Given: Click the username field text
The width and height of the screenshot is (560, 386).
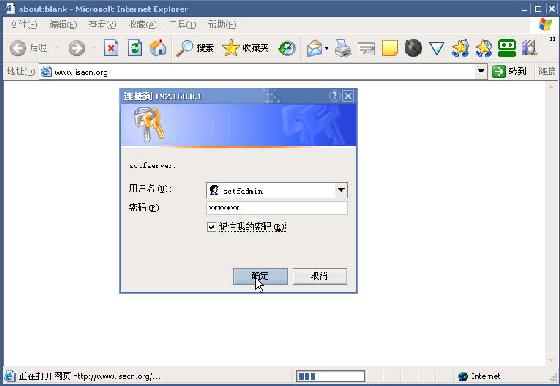Looking at the screenshot, I should pos(243,191).
